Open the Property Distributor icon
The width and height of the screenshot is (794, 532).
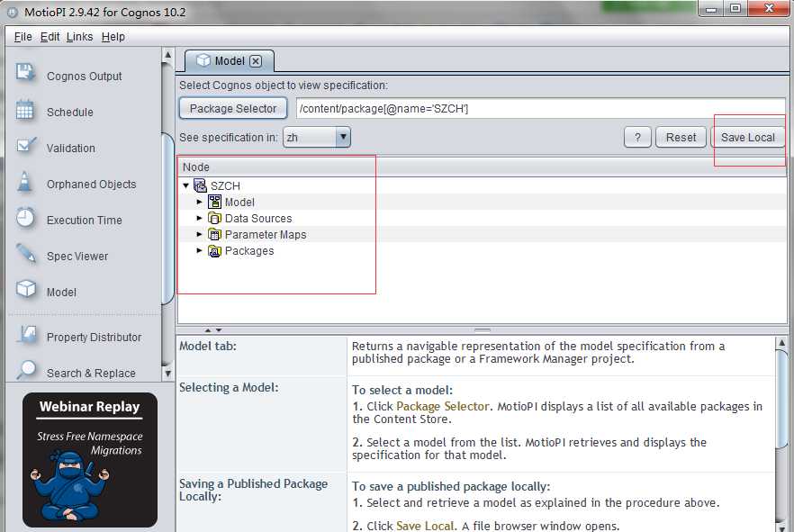26,335
